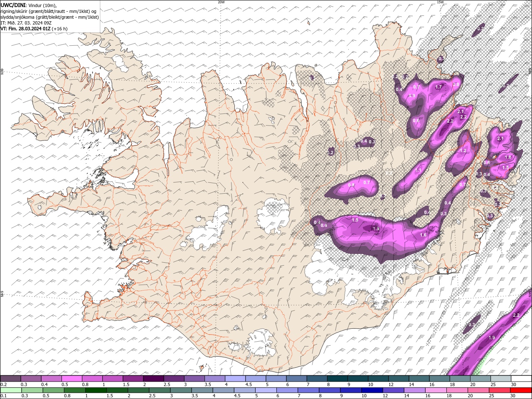The width and height of the screenshot is (532, 399).
Task: Click the '30' label in the top legend row
Action: pos(514,384)
